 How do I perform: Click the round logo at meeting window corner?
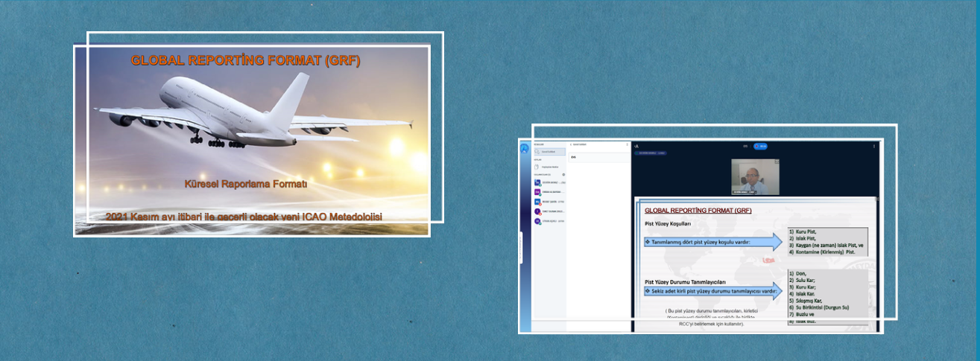coord(525,149)
